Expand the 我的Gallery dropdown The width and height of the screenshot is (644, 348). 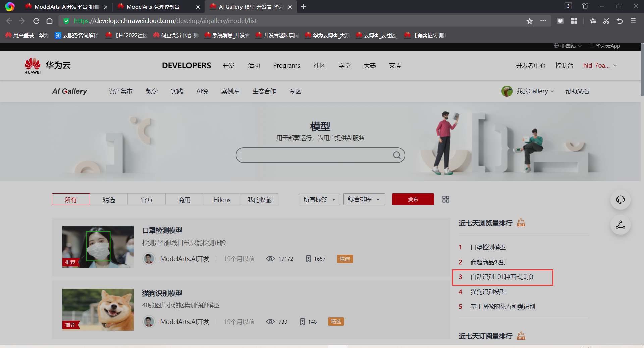click(535, 91)
